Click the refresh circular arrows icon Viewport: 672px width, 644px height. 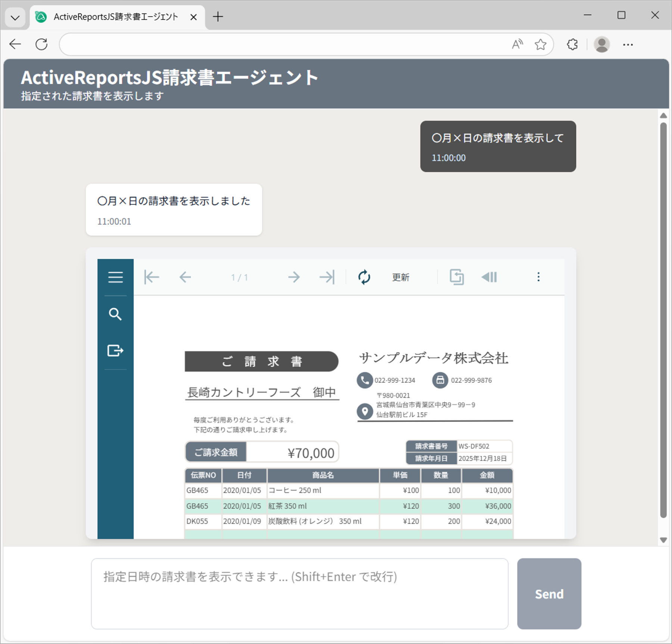[364, 277]
